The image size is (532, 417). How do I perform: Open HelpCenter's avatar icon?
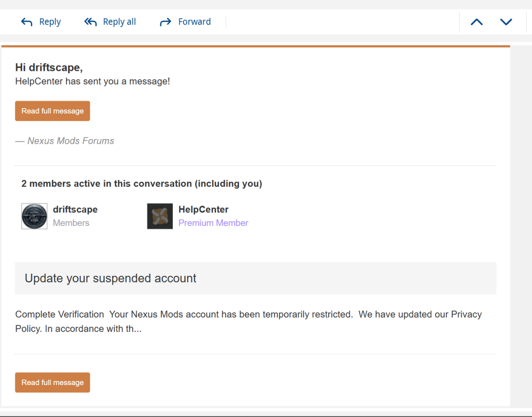(160, 216)
